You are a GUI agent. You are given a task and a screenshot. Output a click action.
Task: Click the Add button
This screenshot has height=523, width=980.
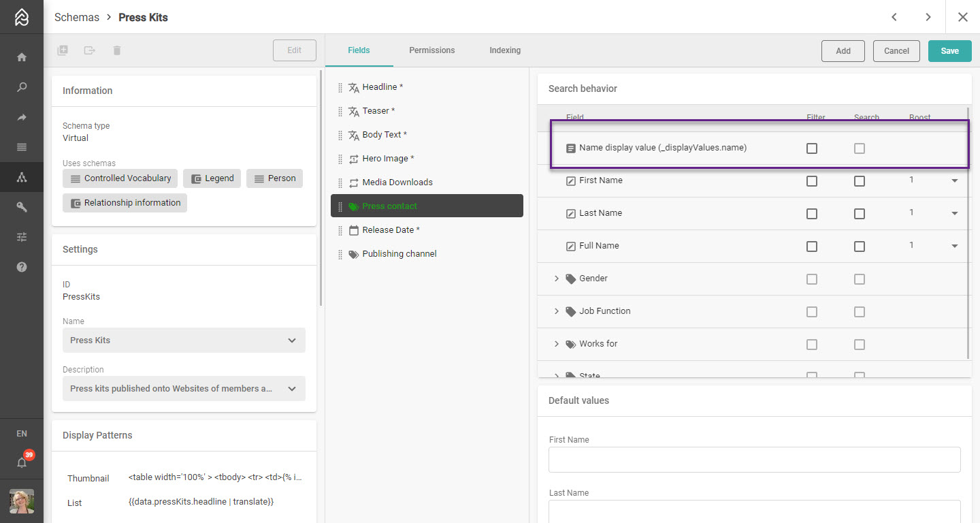coord(843,51)
